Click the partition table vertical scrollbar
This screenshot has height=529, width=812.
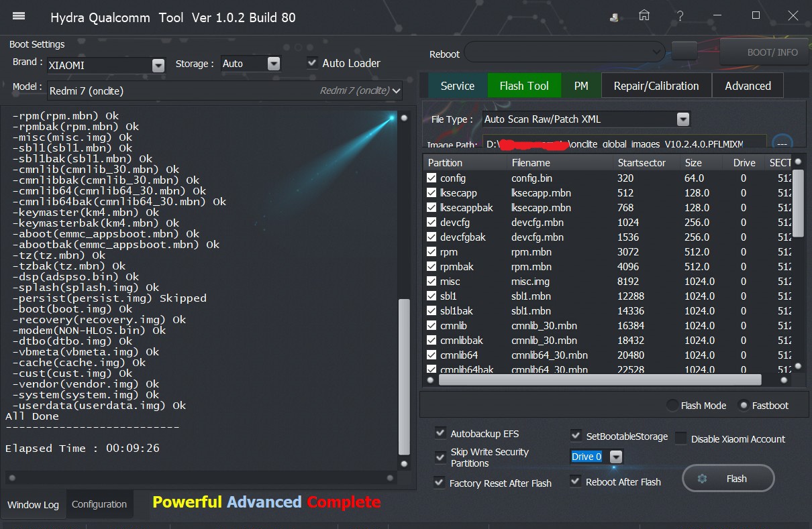tap(798, 203)
